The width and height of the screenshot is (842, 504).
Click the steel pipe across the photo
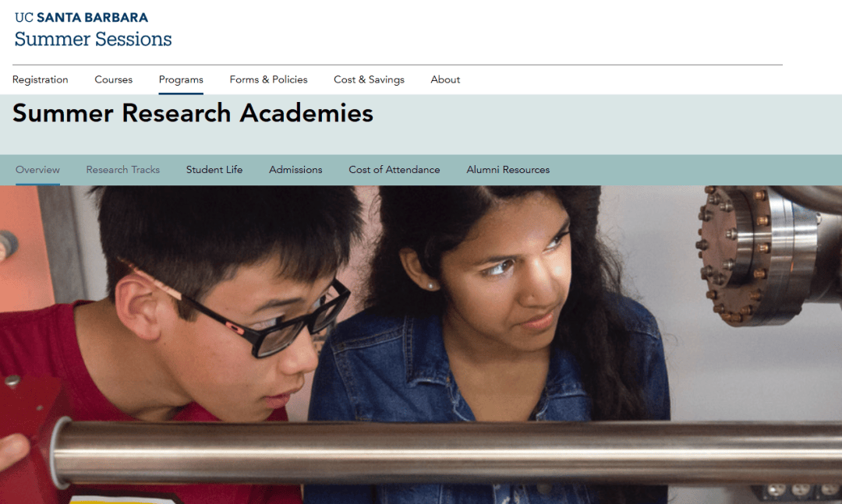tap(446, 451)
